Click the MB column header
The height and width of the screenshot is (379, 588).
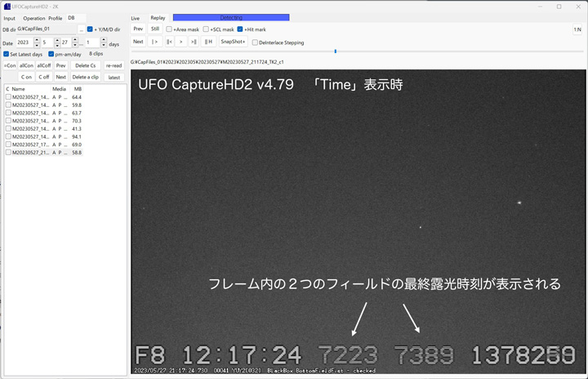click(78, 89)
